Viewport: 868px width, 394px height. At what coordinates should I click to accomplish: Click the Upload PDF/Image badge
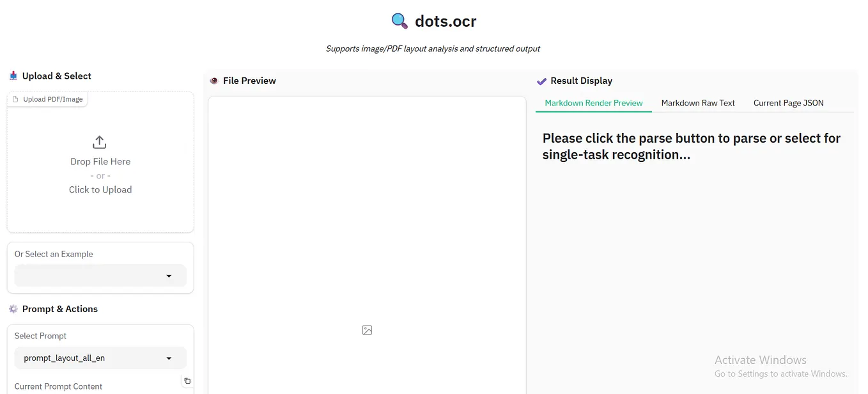pos(47,99)
